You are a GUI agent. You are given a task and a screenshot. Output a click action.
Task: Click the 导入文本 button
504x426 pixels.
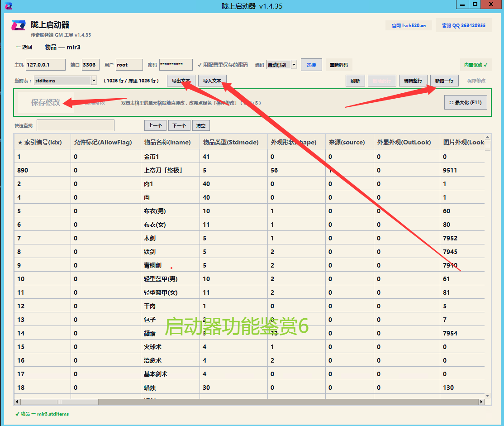[212, 81]
